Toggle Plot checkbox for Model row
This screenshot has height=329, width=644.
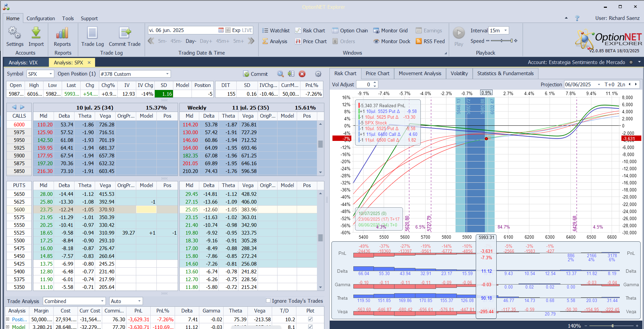coord(310,327)
